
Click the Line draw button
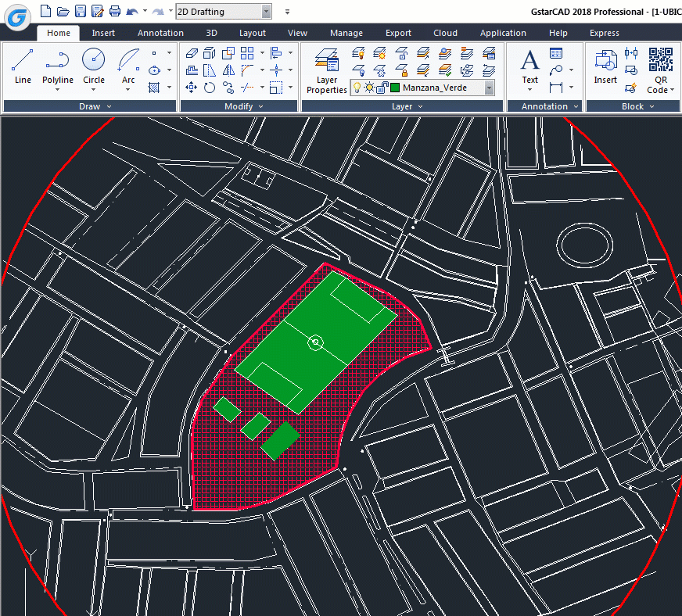[23, 66]
